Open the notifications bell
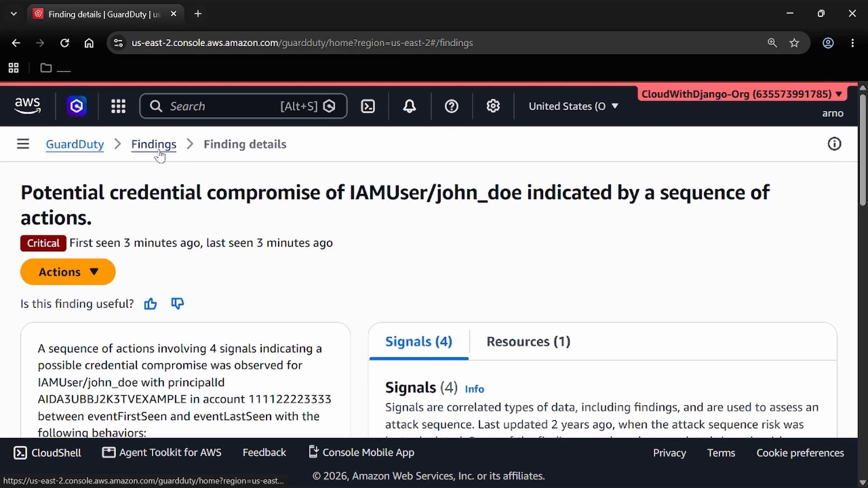The image size is (868, 488). (x=410, y=106)
